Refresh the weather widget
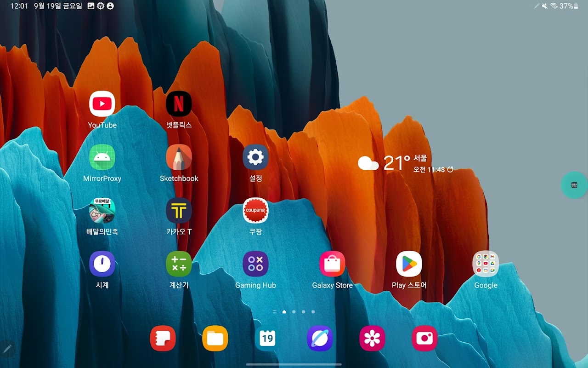 450,170
